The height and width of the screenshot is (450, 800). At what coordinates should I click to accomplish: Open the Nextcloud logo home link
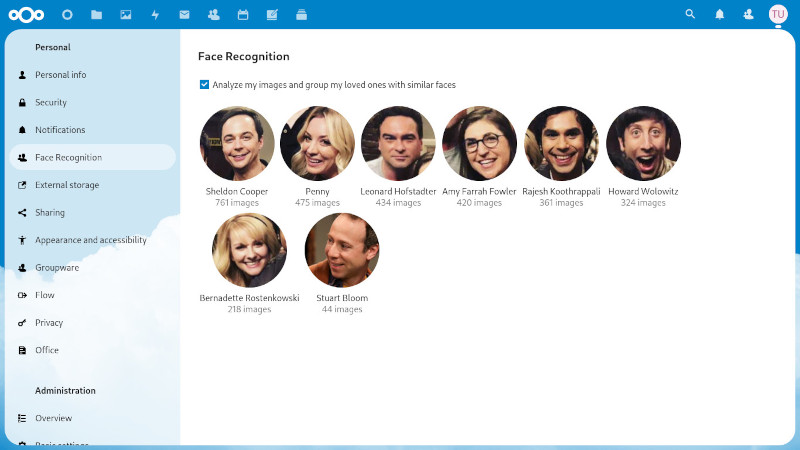[26, 15]
